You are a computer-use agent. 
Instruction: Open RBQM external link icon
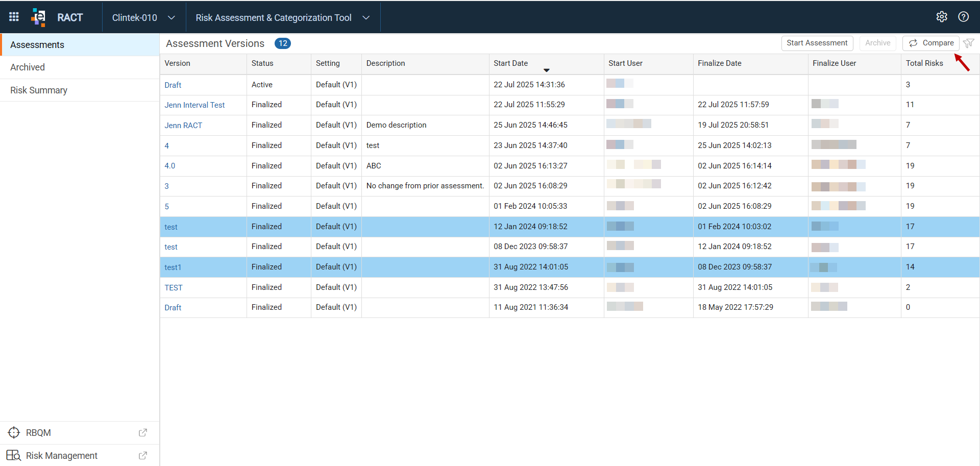143,433
